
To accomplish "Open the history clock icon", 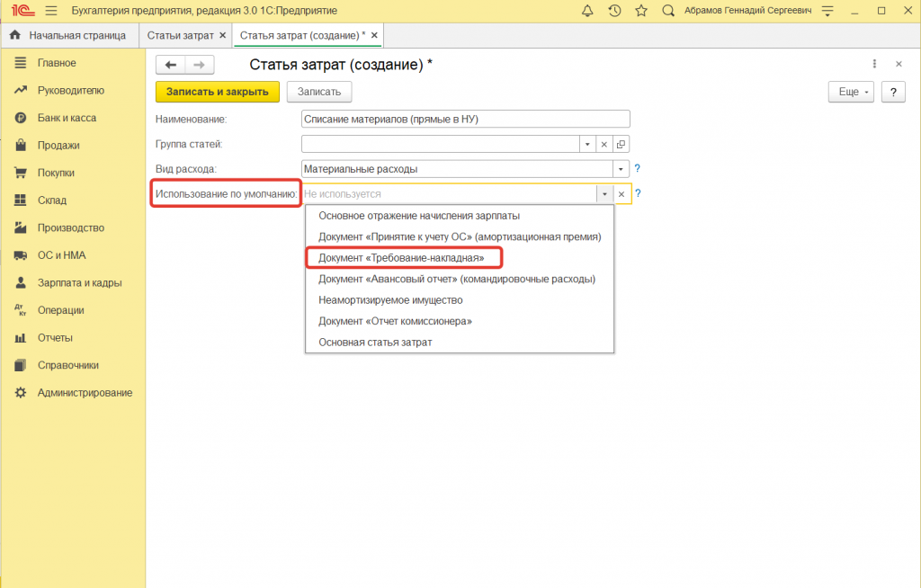I will (614, 11).
